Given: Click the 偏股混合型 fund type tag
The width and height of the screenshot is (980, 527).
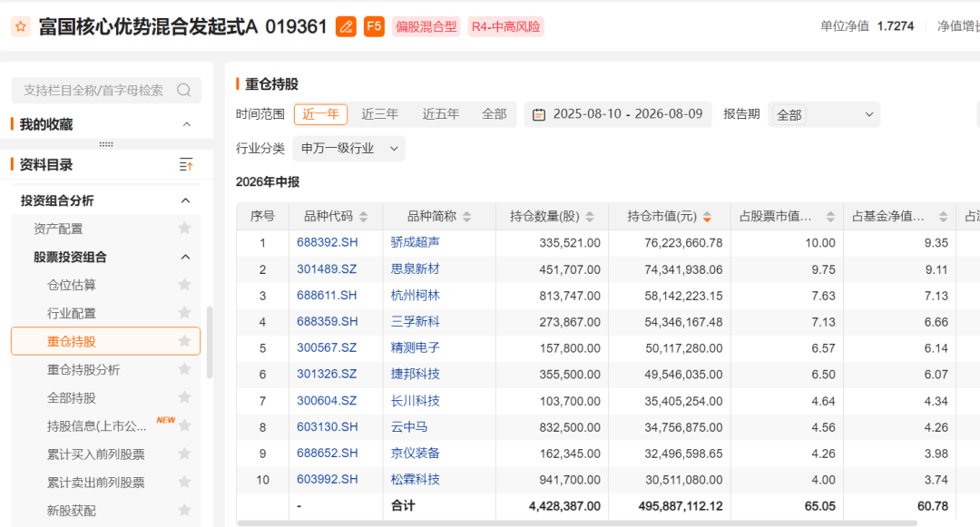Looking at the screenshot, I should tap(426, 27).
